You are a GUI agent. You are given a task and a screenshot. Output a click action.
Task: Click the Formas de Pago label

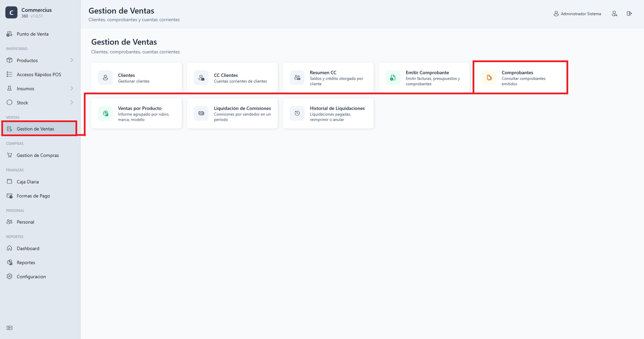coord(33,196)
